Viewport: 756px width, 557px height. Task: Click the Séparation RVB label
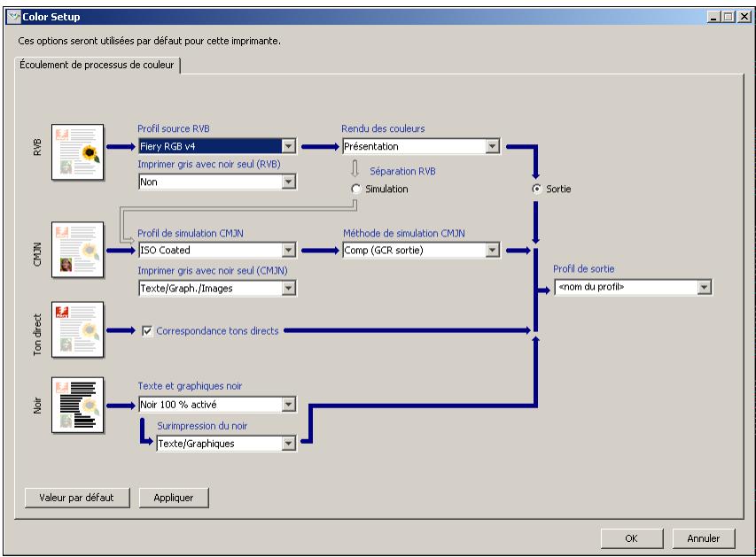pos(402,171)
